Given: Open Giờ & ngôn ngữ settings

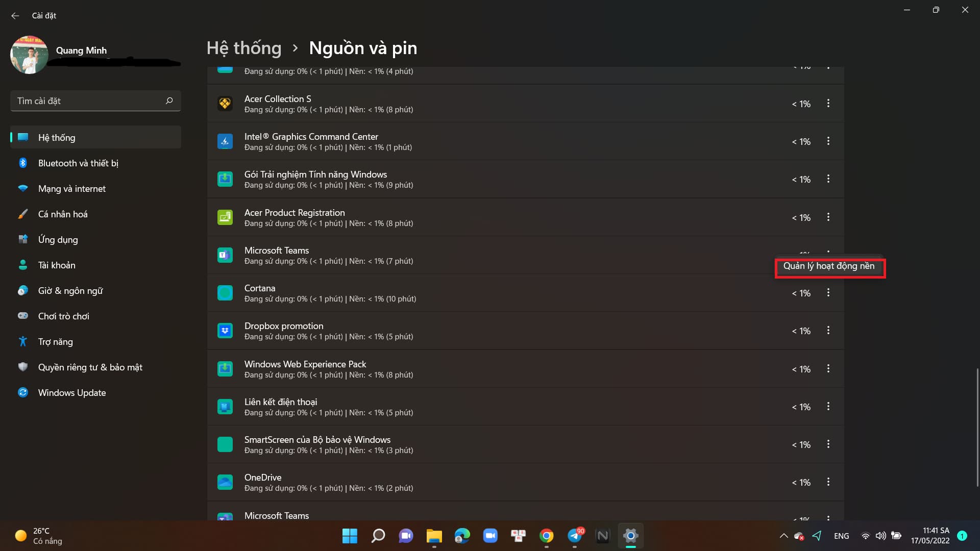Looking at the screenshot, I should (95, 290).
